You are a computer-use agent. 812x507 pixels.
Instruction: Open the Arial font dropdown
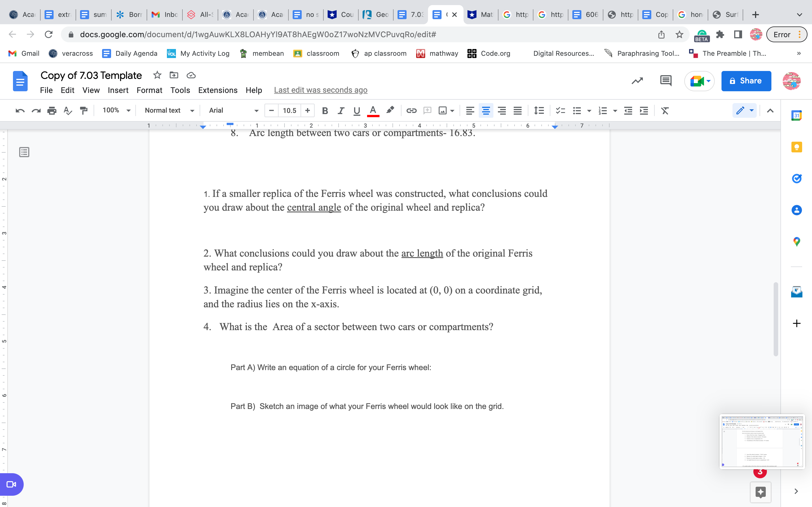point(233,110)
